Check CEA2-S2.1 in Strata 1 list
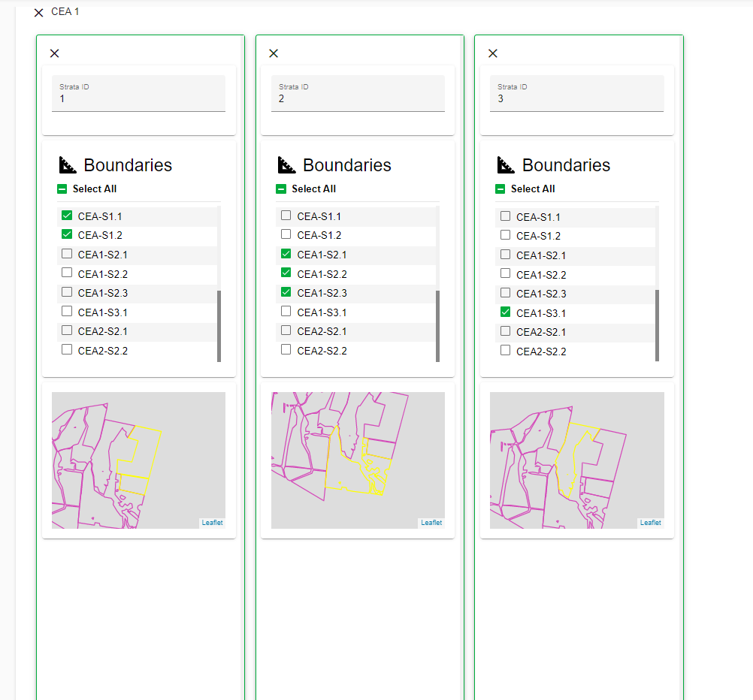753x700 pixels. pyautogui.click(x=67, y=330)
